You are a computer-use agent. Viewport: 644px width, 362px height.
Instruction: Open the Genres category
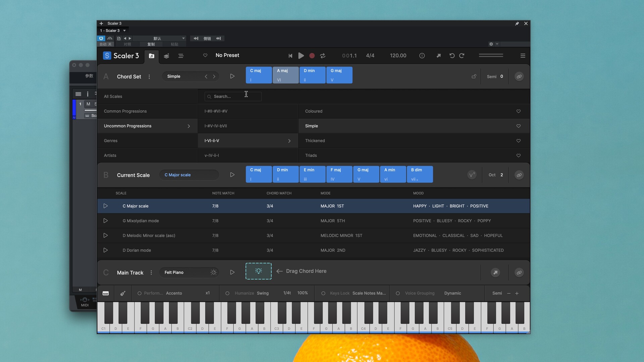click(147, 141)
